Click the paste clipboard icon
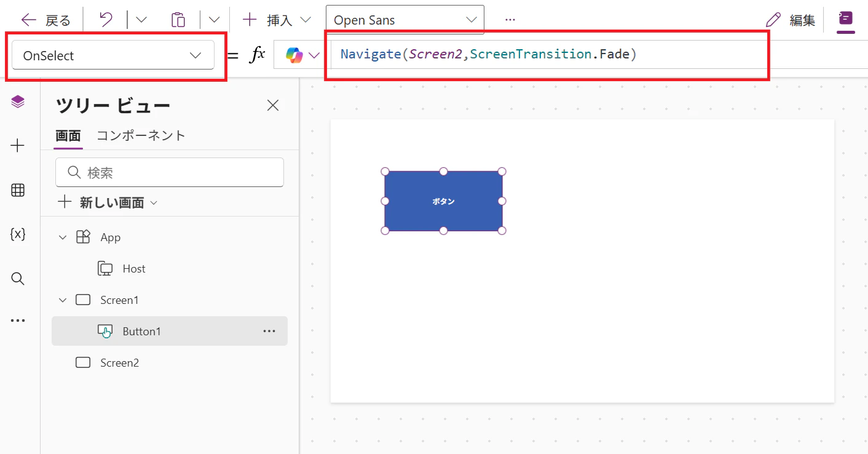Viewport: 868px width, 454px height. 178,20
